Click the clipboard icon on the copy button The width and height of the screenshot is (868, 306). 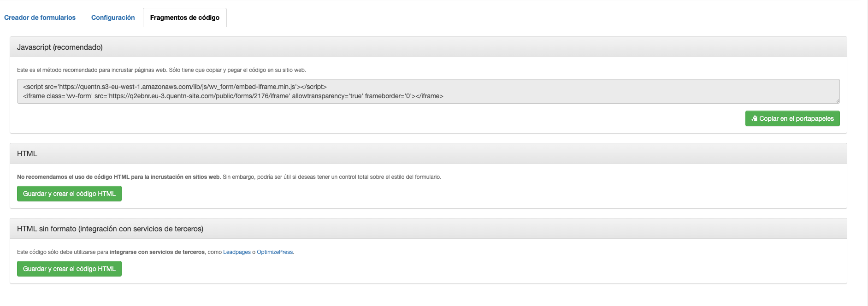point(754,118)
